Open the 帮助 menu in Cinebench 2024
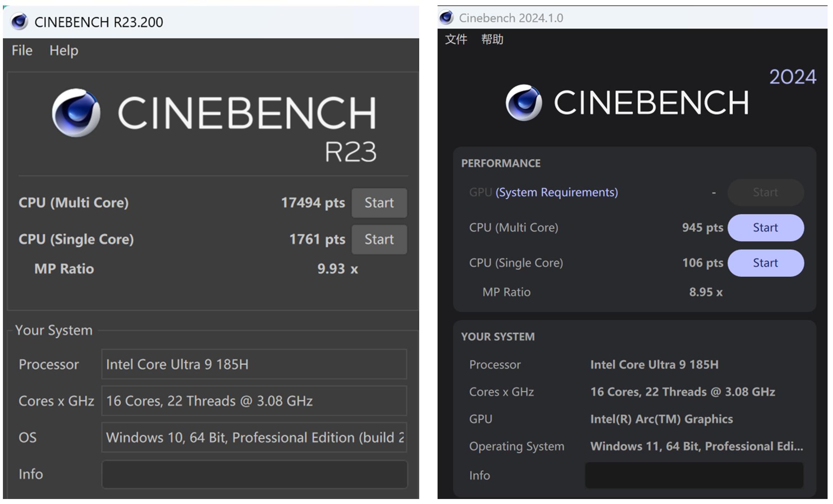Image resolution: width=833 pixels, height=504 pixels. pyautogui.click(x=492, y=40)
